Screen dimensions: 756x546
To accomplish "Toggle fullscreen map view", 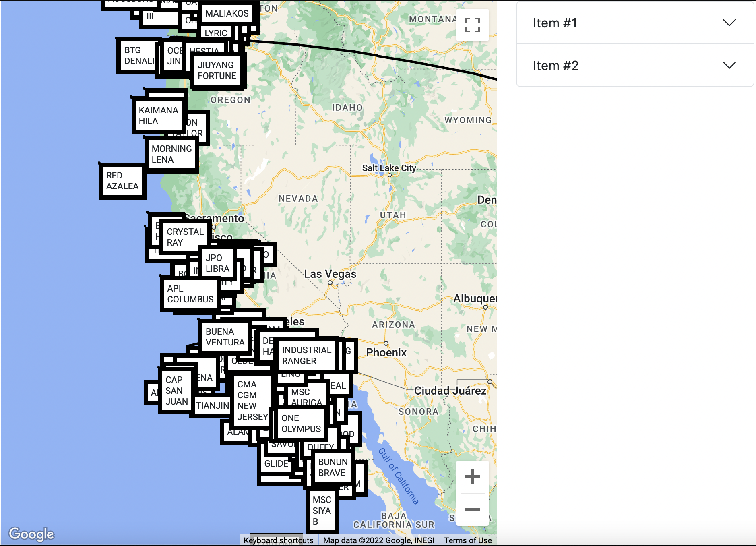I will tap(473, 25).
